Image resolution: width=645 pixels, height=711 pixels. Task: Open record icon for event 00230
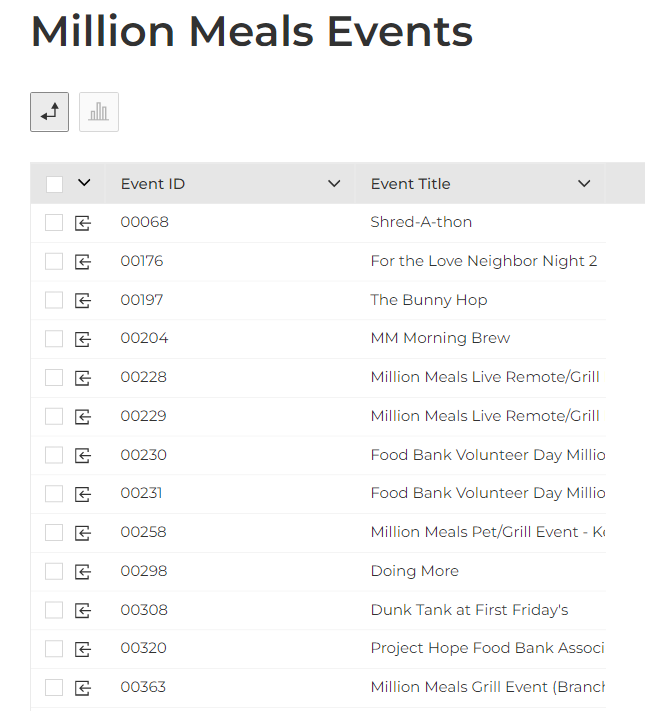[x=83, y=455]
